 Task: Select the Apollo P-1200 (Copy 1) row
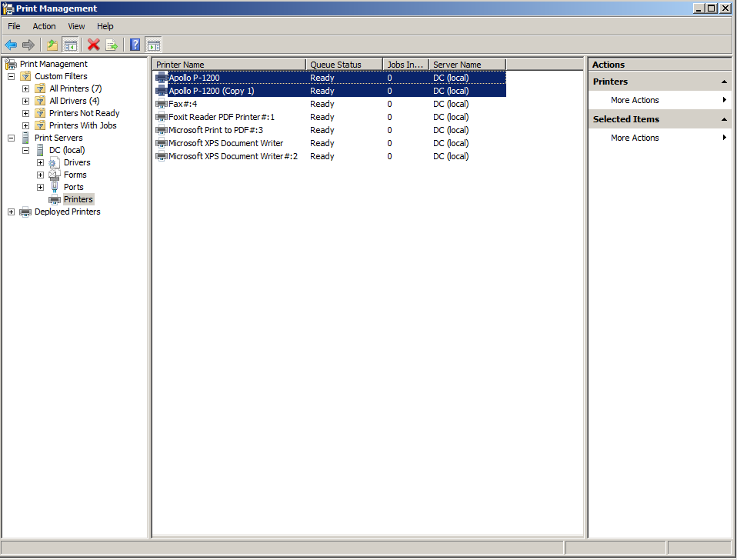point(331,91)
